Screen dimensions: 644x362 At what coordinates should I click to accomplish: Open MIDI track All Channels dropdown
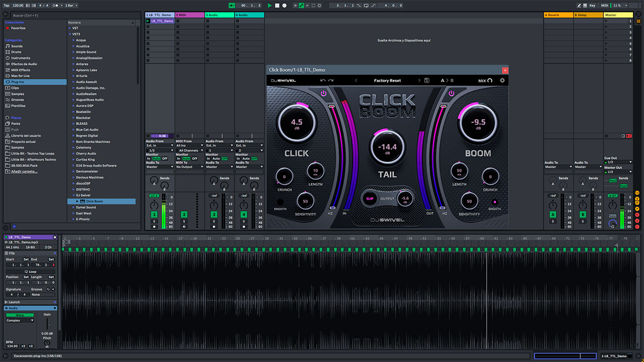(x=189, y=150)
